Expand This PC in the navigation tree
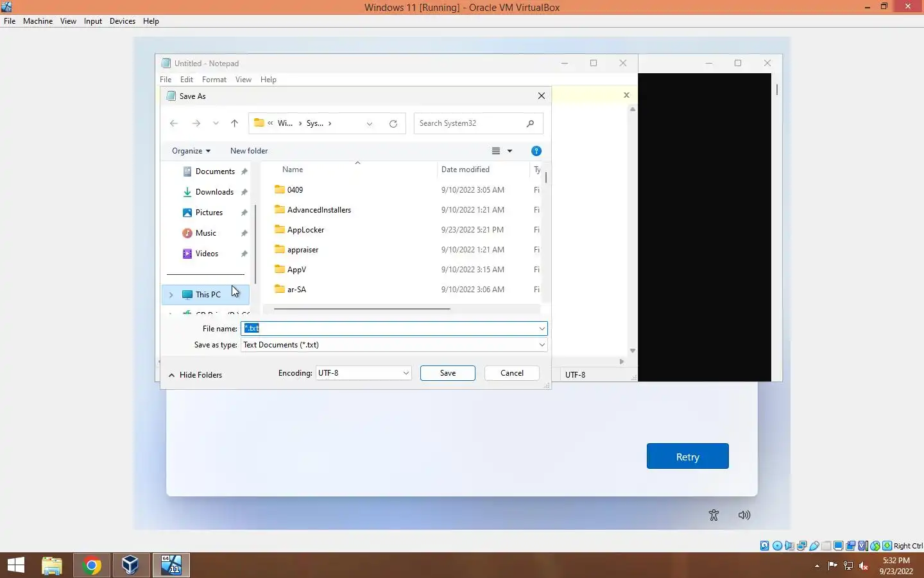 [x=171, y=295]
